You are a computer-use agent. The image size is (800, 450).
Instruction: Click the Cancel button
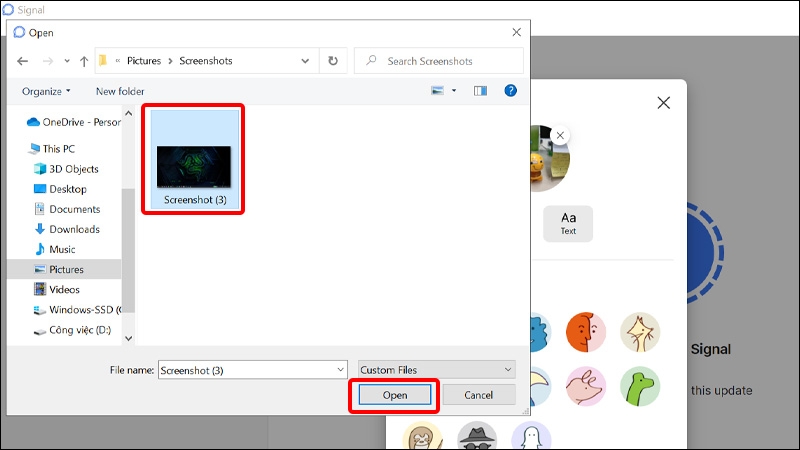click(479, 395)
